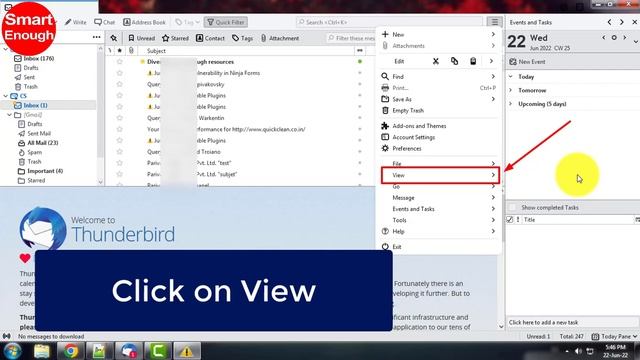Go to previous day in Today Pane
Image resolution: width=640 pixels, height=360 pixels.
coord(603,38)
